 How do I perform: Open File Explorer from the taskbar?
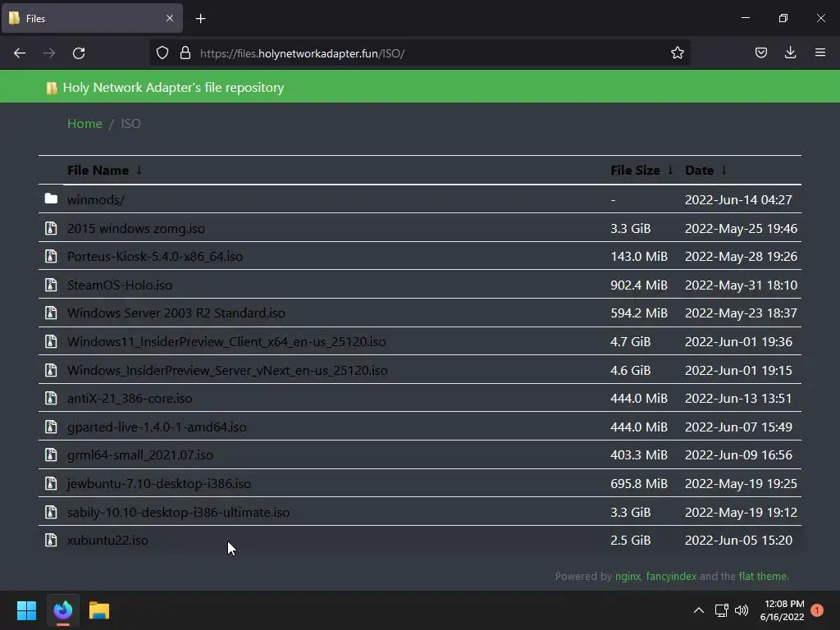coord(99,610)
